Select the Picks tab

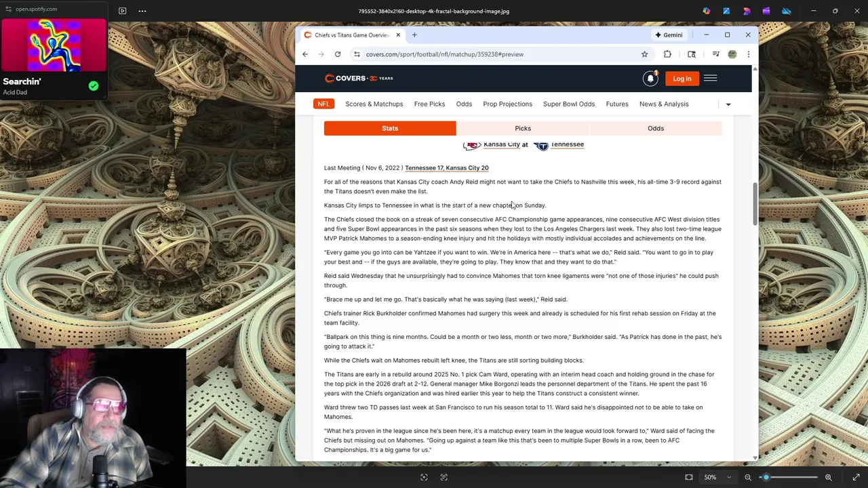pos(523,128)
